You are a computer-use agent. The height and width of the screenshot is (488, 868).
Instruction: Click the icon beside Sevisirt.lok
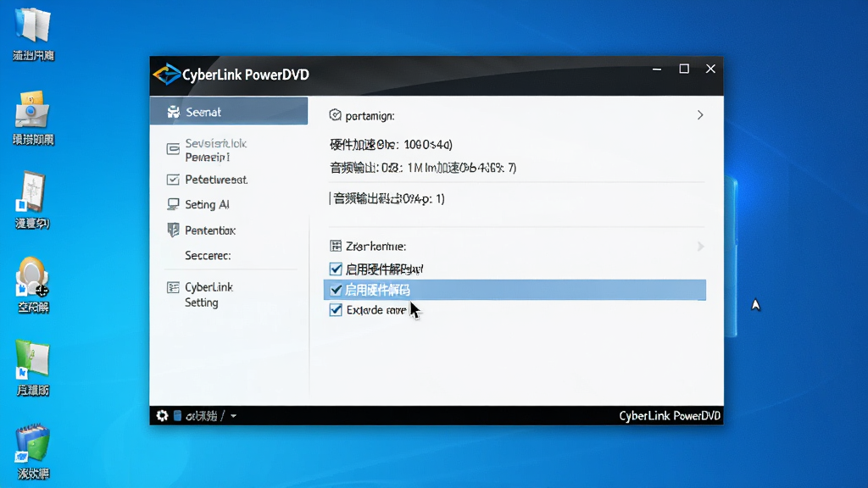pyautogui.click(x=173, y=149)
